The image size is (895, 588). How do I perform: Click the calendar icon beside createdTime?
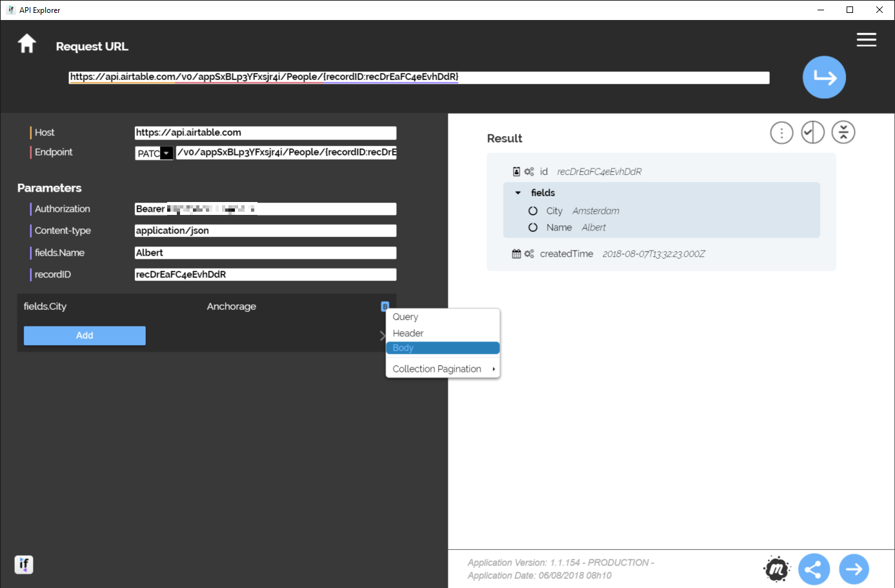tap(516, 254)
